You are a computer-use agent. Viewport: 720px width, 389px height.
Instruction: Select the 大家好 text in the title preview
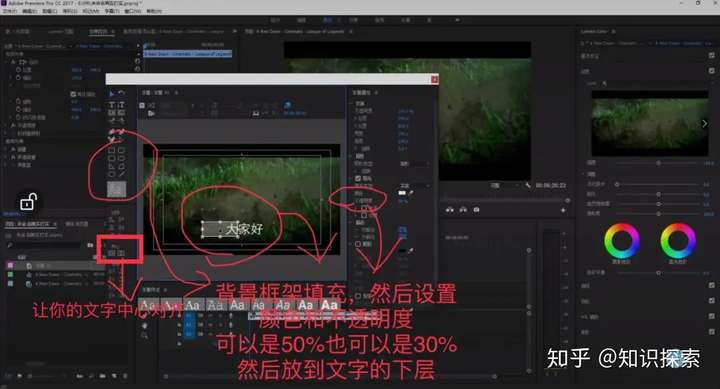coord(244,229)
